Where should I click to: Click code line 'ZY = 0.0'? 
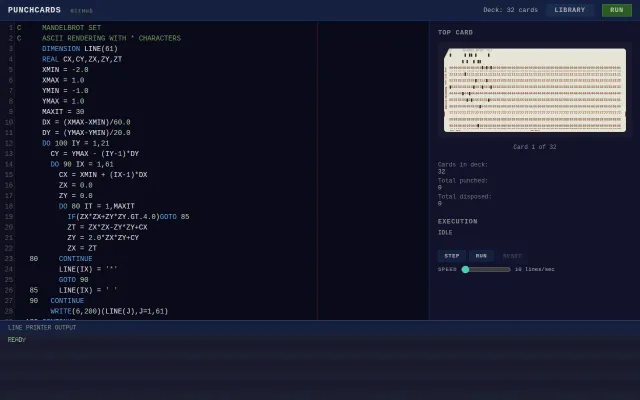pos(76,196)
